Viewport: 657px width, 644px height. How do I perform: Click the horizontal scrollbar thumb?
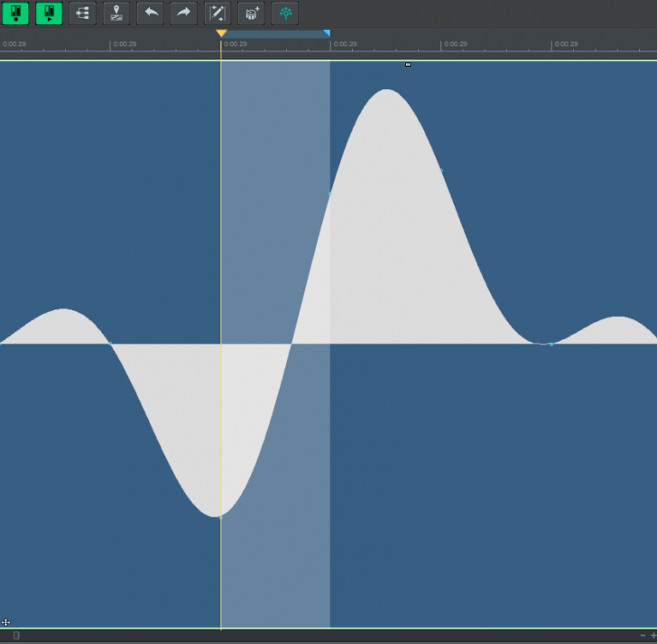[x=16, y=636]
